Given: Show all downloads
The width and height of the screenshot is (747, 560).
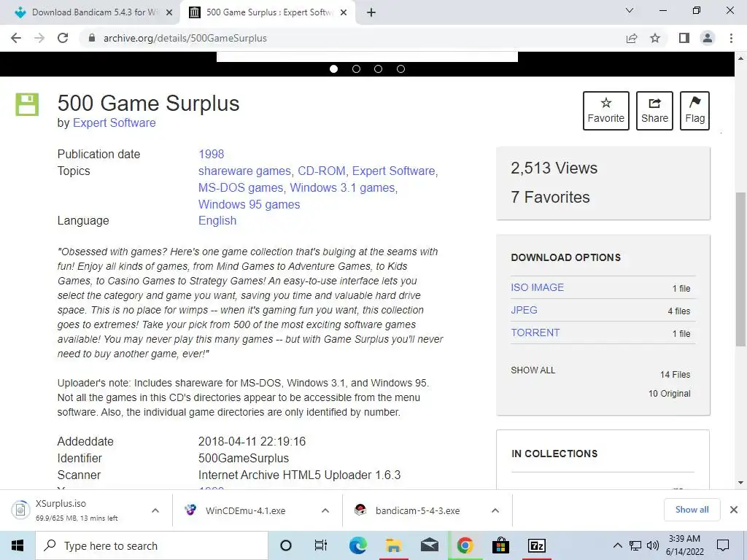Looking at the screenshot, I should [x=692, y=510].
